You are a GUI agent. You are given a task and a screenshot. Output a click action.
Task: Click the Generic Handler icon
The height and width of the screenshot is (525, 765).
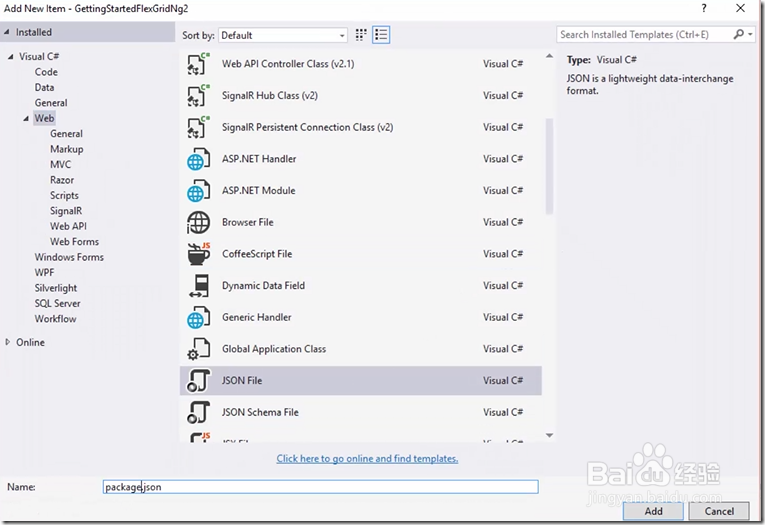coord(199,318)
